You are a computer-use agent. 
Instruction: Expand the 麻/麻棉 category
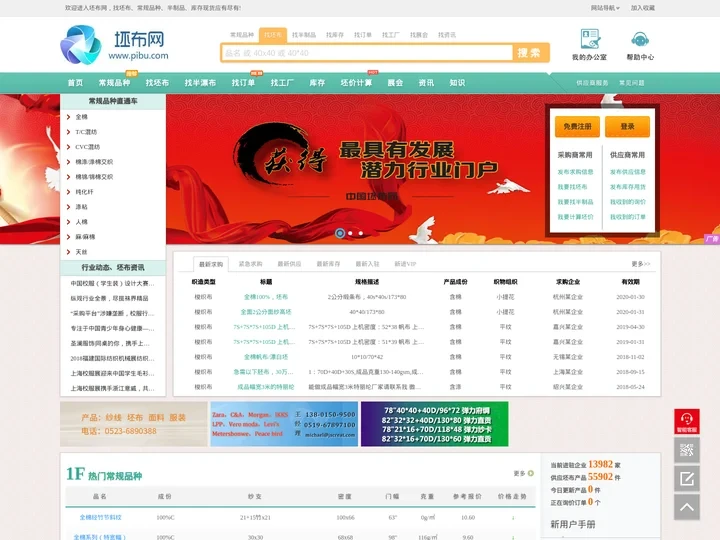click(85, 237)
